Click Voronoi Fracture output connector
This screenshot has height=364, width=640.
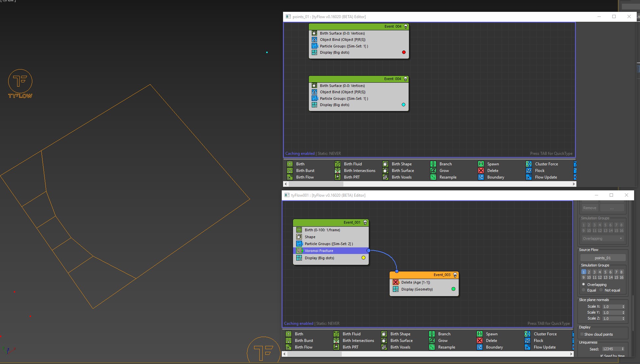368,251
